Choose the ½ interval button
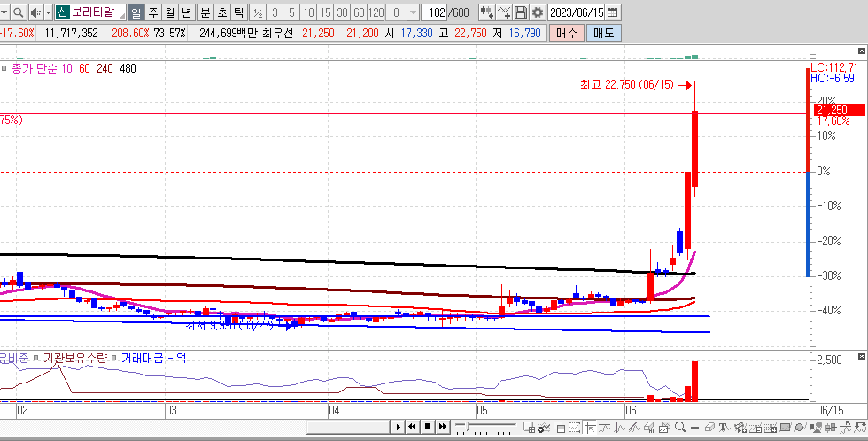This screenshot has width=868, height=441. pos(258,12)
